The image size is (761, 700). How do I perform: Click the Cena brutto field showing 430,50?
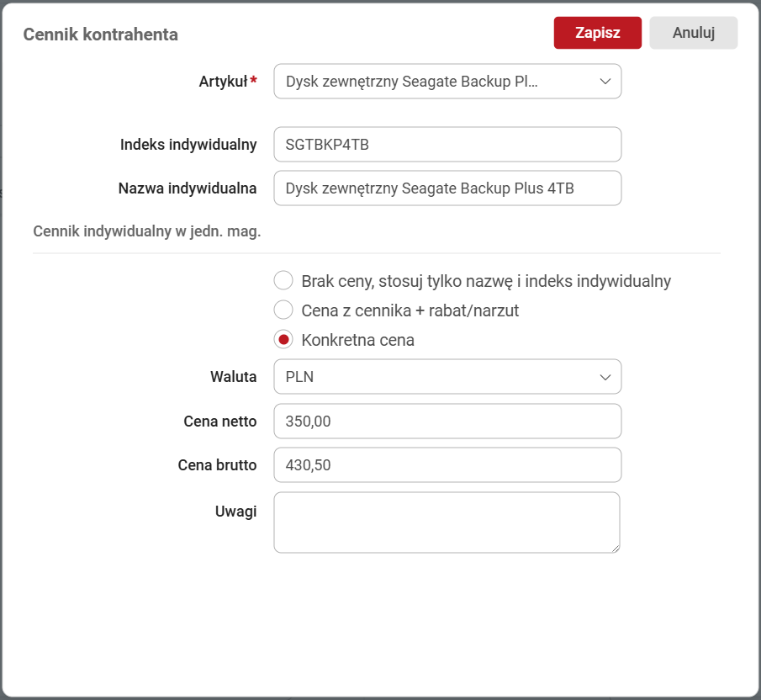[447, 464]
